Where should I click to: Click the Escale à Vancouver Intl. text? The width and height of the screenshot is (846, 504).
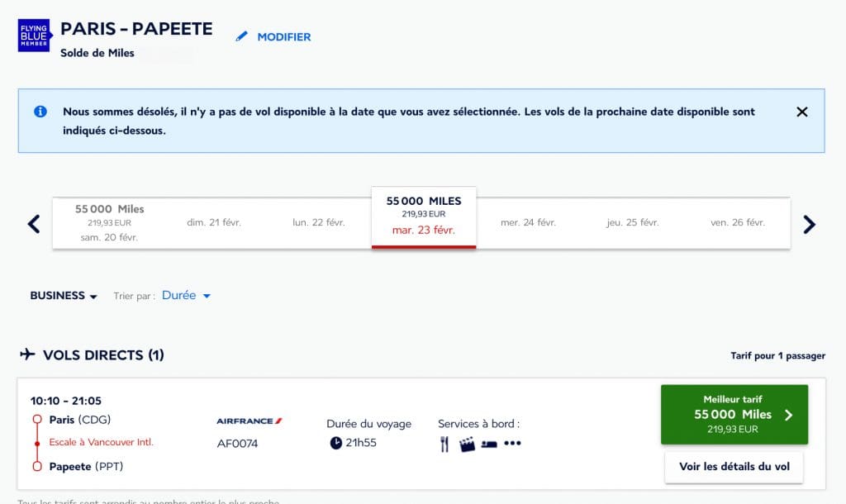click(101, 442)
